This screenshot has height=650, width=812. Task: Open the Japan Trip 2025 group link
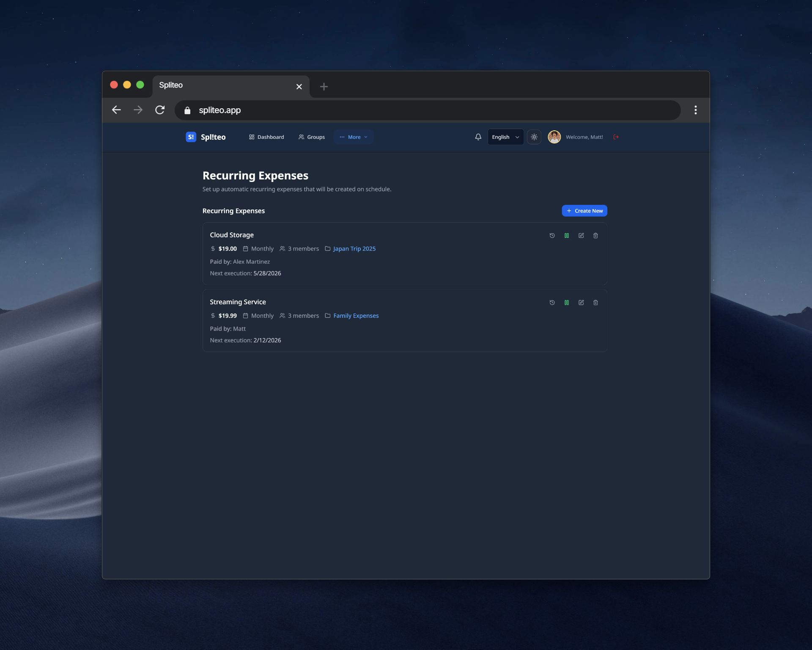[354, 248]
